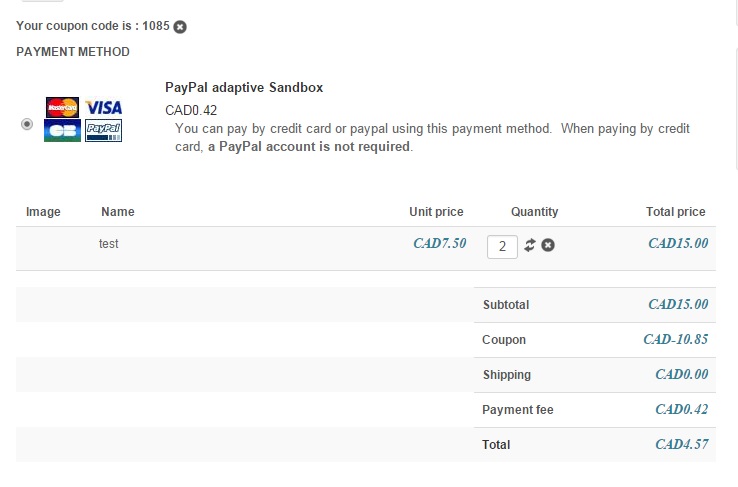Click the MasterCard logo

[62, 107]
